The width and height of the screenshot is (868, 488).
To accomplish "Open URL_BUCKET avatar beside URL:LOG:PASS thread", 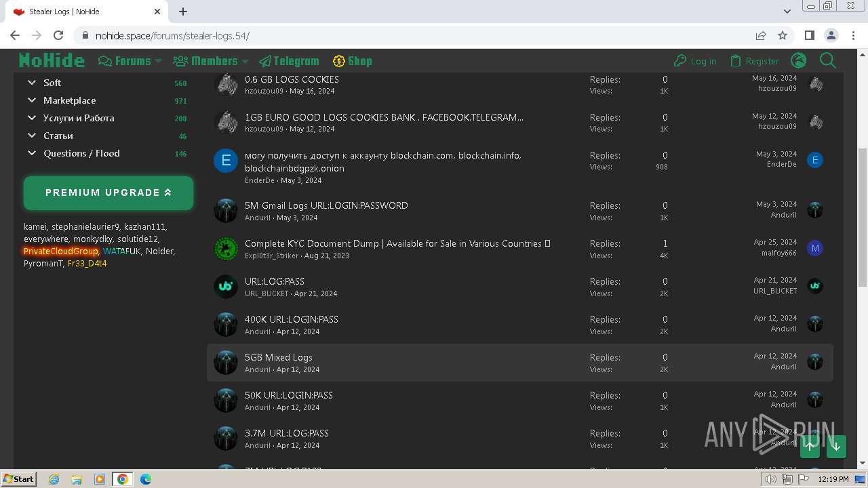I will click(x=226, y=287).
